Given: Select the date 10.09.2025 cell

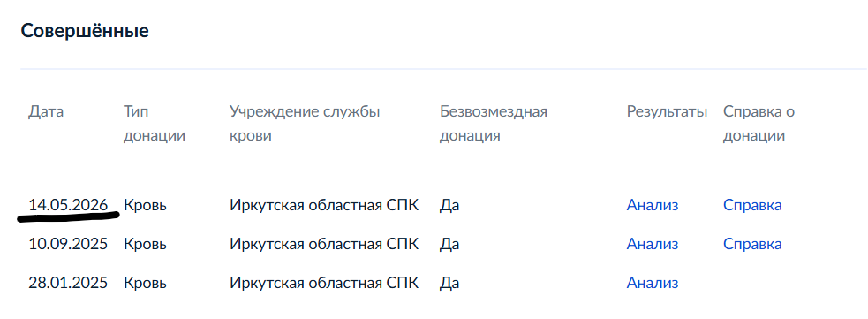Looking at the screenshot, I should point(68,244).
